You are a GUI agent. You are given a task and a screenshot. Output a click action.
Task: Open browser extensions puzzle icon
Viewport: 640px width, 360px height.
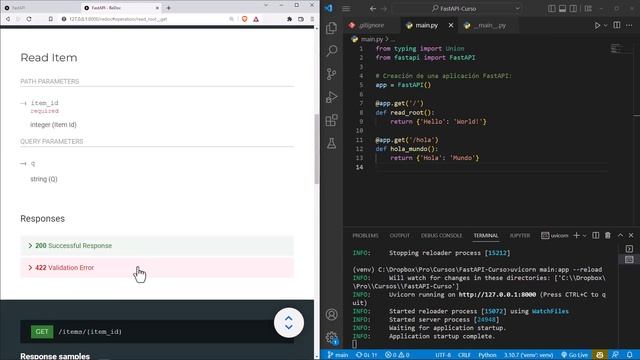[289, 19]
